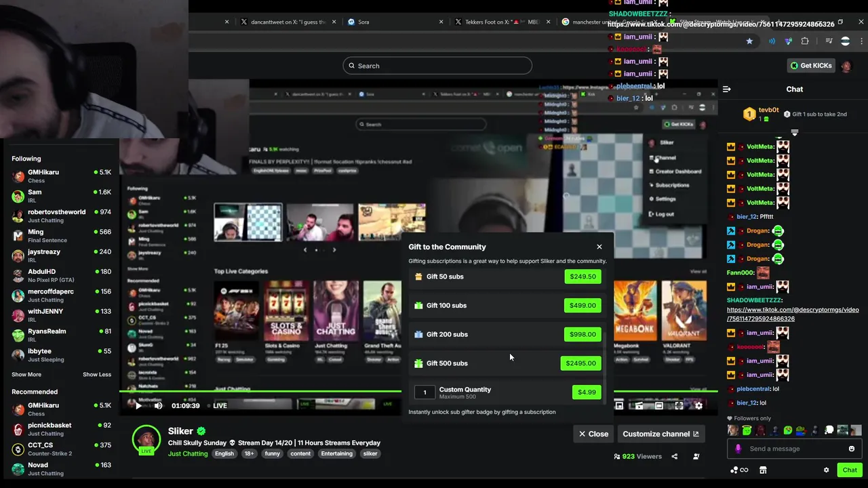This screenshot has height=488, width=868.
Task: Send message with green Chat button
Action: 850,470
